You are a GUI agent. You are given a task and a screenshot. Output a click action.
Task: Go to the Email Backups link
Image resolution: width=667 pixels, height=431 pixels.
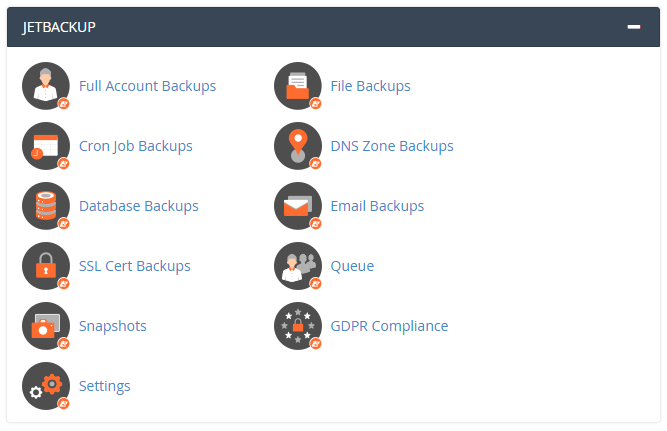point(377,206)
